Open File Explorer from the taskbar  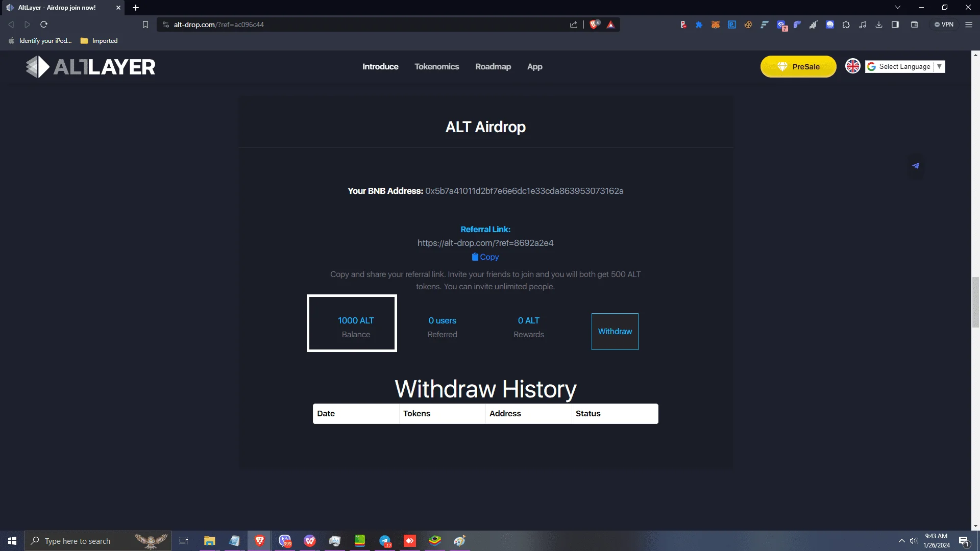209,541
